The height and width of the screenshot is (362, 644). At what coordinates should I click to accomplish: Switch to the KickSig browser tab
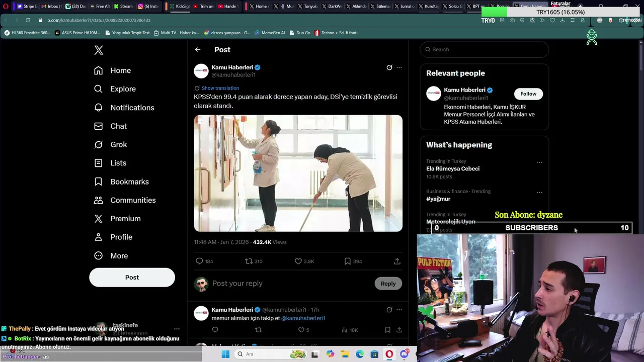(x=180, y=7)
